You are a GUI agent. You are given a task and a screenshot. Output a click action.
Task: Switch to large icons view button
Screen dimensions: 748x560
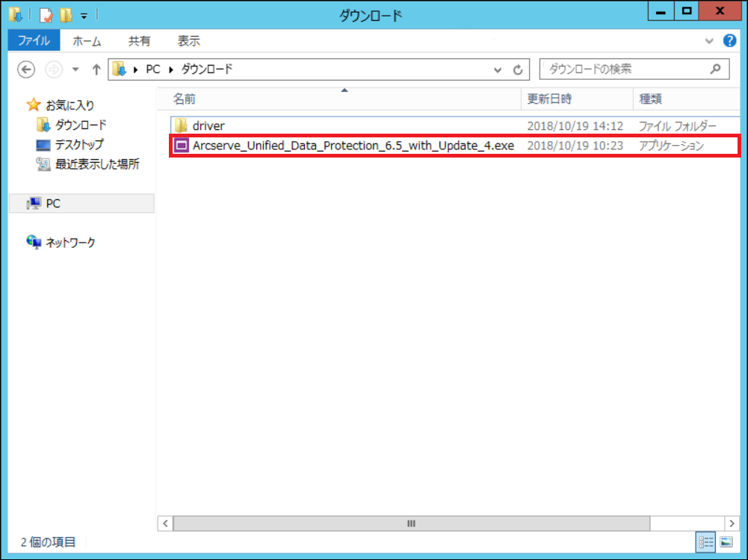click(726, 542)
